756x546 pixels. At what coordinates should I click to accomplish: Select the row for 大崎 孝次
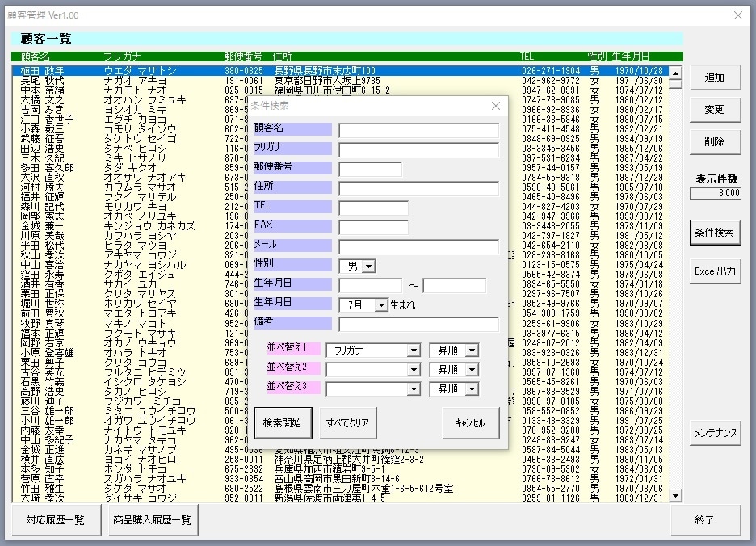coord(340,498)
